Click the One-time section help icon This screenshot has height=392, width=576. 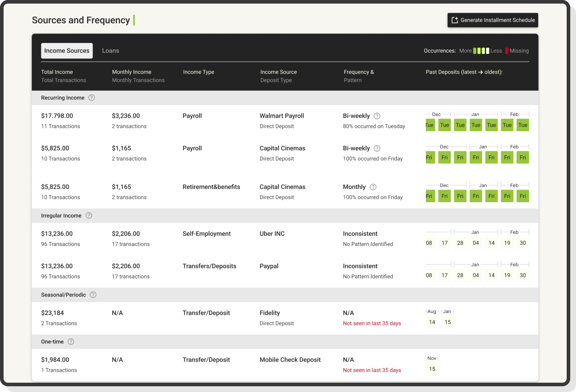click(71, 342)
